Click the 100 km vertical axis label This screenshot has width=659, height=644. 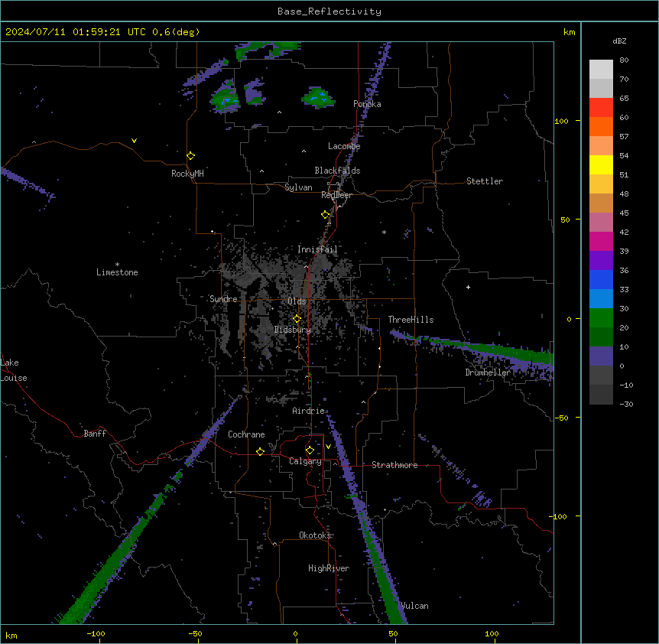coord(561,121)
